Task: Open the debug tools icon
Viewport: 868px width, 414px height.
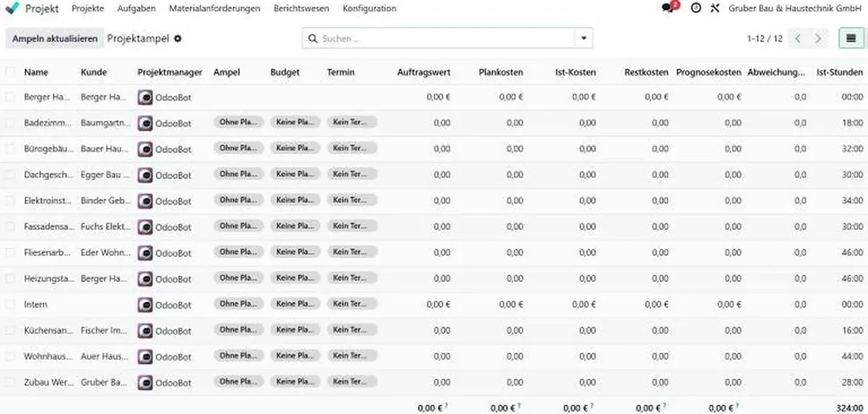Action: pos(715,8)
